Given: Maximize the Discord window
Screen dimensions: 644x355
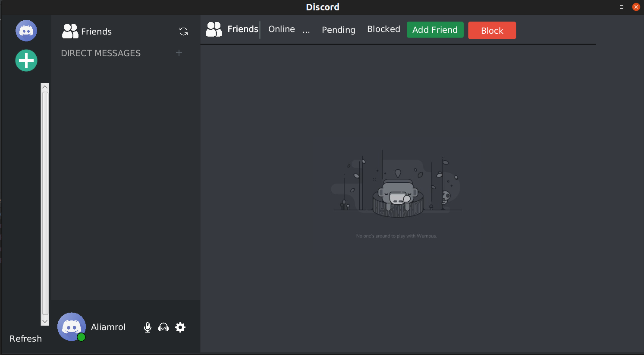Looking at the screenshot, I should 622,7.
